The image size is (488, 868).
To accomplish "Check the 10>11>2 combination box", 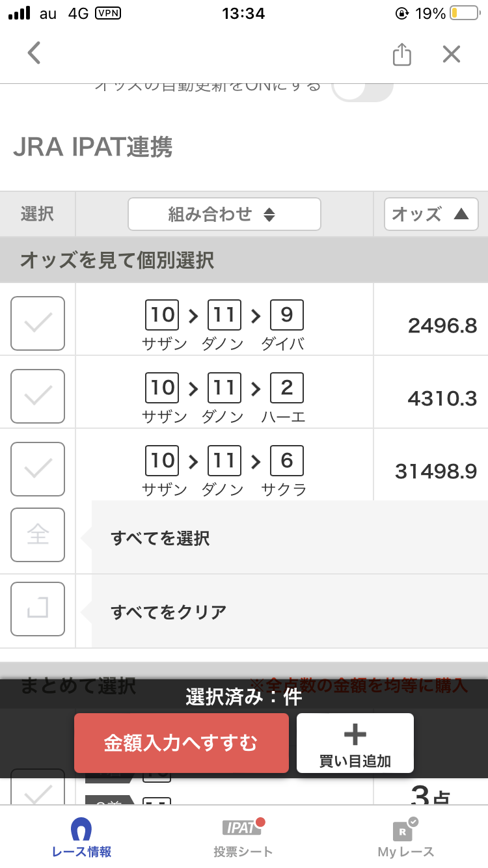I will (38, 396).
